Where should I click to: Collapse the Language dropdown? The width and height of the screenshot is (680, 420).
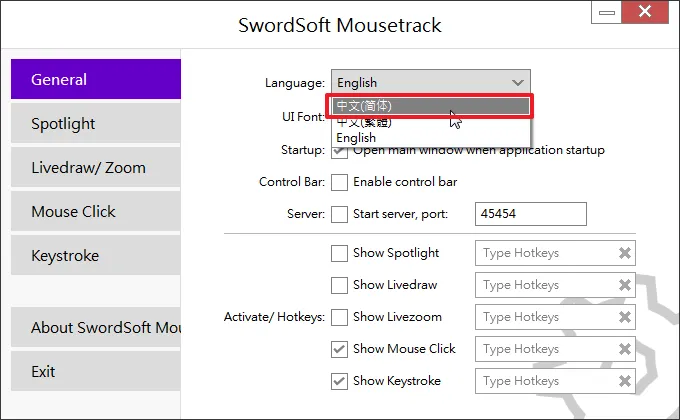tap(517, 83)
